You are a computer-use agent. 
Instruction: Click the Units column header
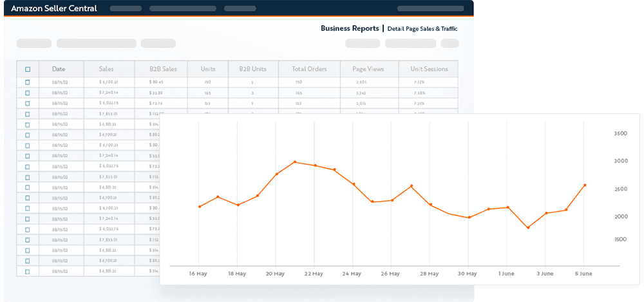pyautogui.click(x=208, y=69)
